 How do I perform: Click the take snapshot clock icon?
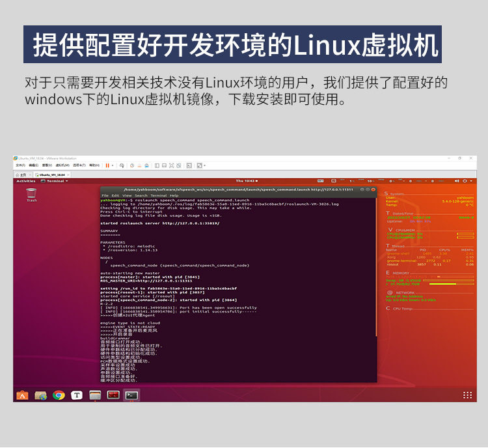tap(132, 165)
